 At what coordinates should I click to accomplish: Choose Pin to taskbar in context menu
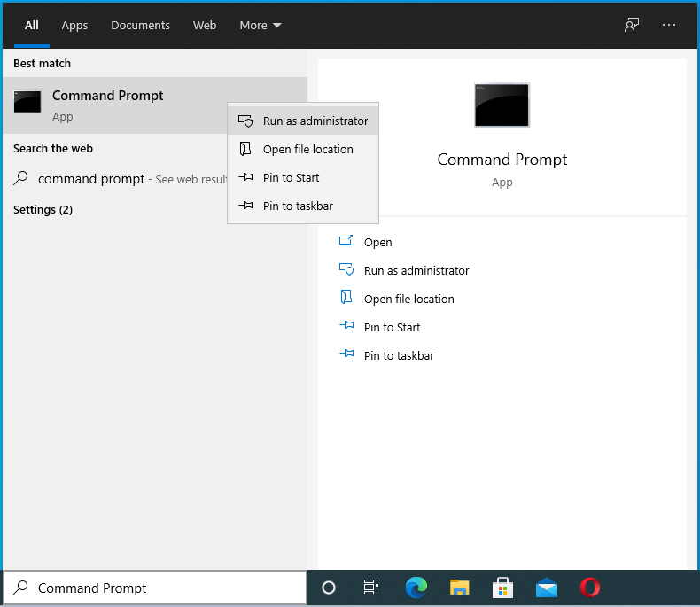[x=298, y=206]
